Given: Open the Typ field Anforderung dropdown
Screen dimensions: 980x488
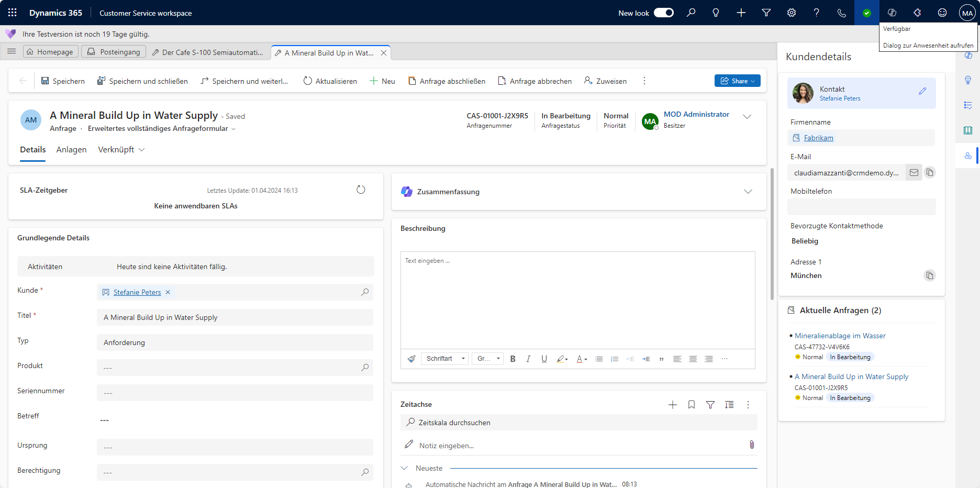Looking at the screenshot, I should (235, 342).
